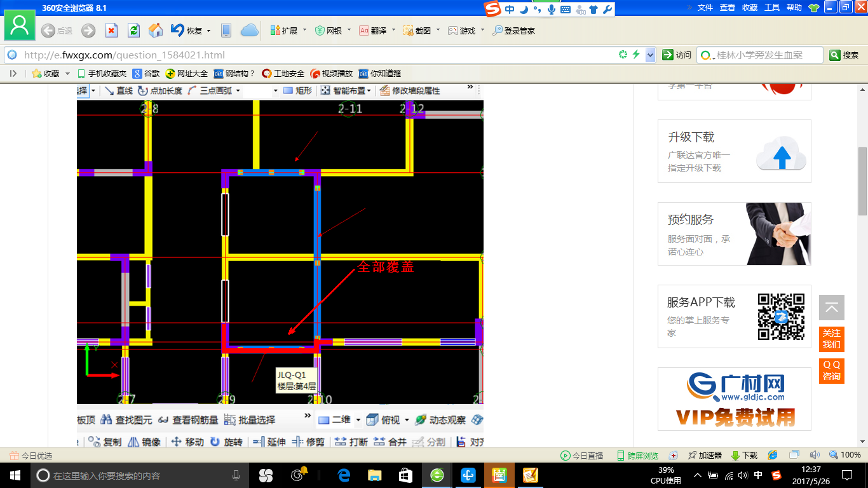Image resolution: width=868 pixels, height=488 pixels.
Task: Open the 网址大全 bookmark
Action: 187,74
